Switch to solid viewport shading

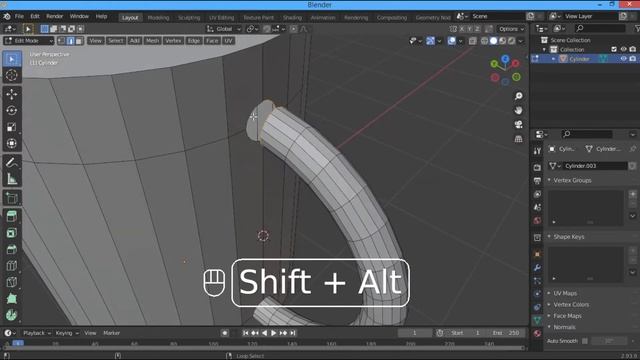click(x=493, y=41)
